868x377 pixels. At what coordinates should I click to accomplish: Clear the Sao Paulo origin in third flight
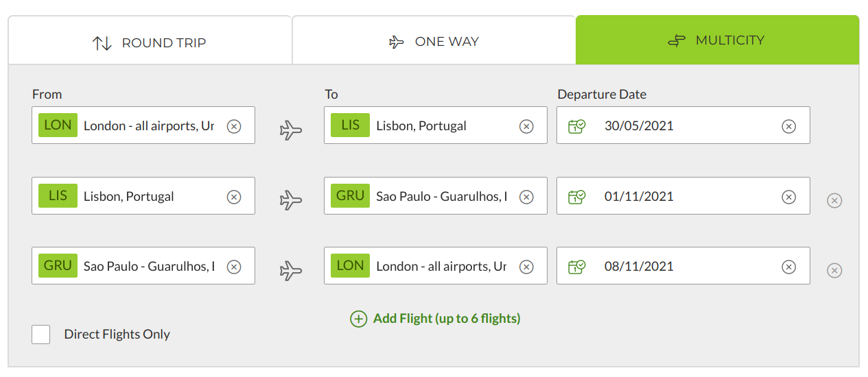(234, 267)
